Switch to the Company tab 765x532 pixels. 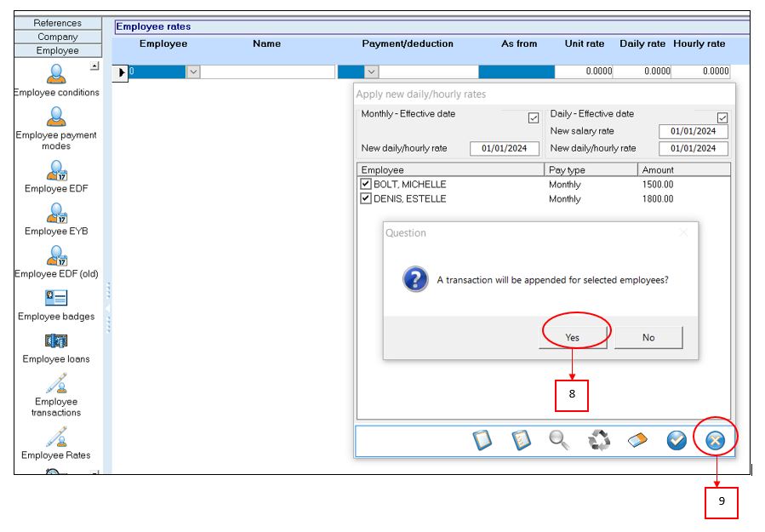pos(58,37)
